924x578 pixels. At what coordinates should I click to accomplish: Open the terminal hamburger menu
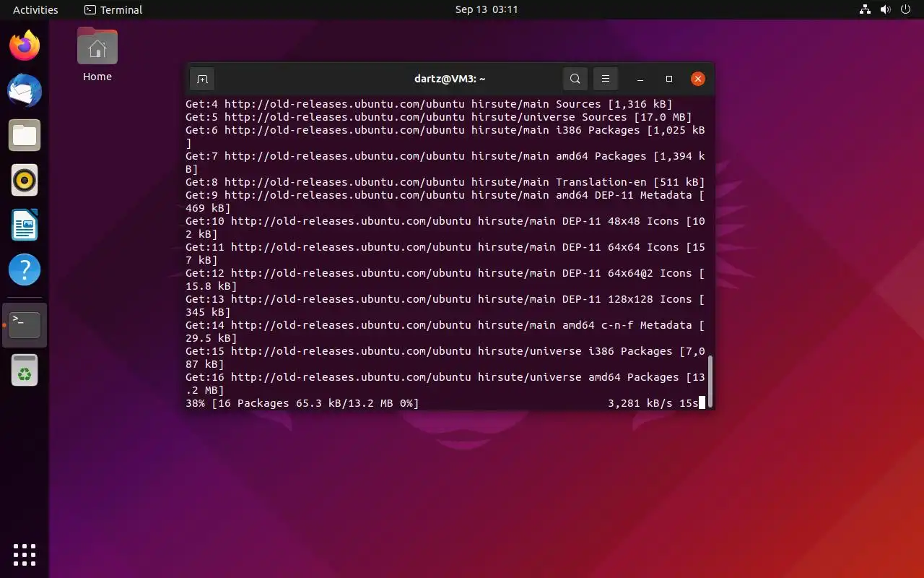(x=606, y=79)
